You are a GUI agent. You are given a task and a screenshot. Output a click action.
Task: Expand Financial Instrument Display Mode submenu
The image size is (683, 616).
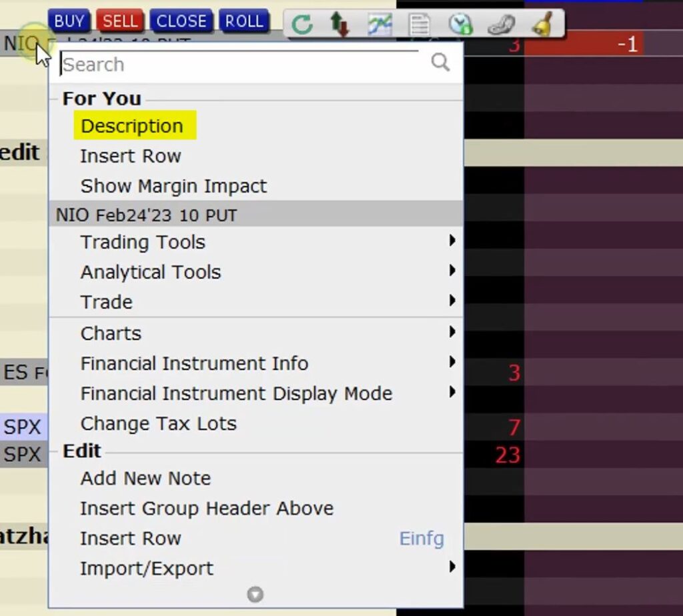[x=236, y=393]
